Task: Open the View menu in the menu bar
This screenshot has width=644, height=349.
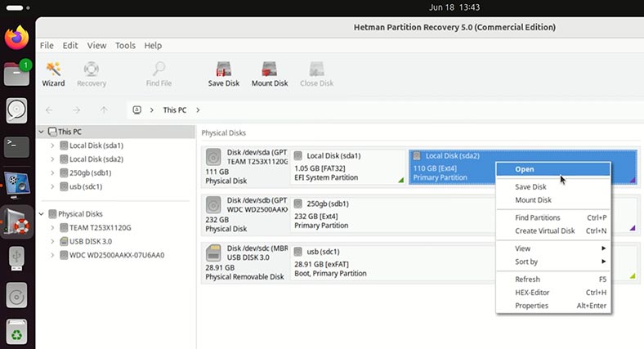Action: 96,46
